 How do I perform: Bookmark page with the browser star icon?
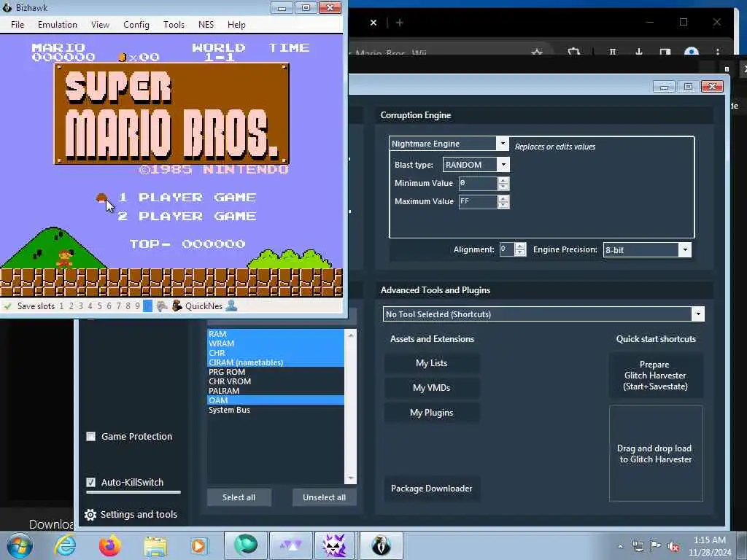coord(537,52)
